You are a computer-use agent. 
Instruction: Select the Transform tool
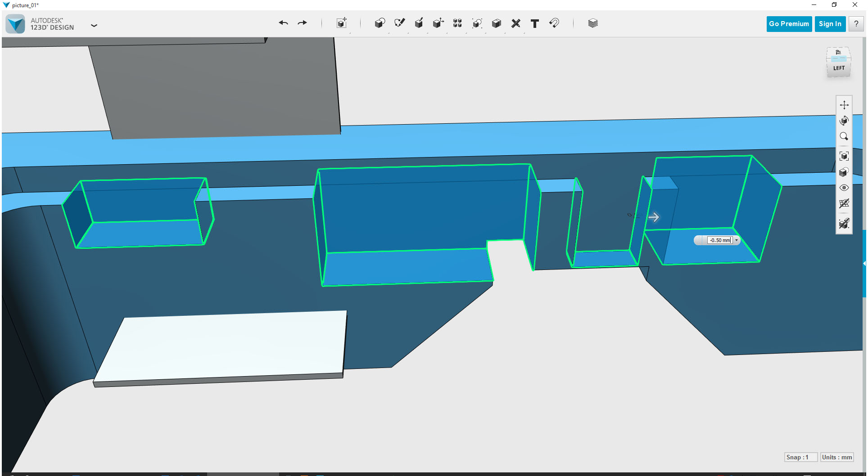[341, 23]
